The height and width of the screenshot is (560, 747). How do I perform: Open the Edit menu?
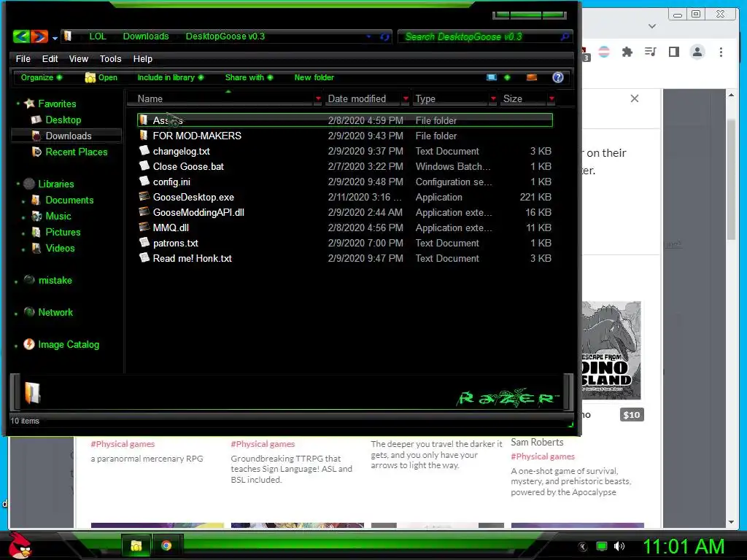(x=50, y=58)
